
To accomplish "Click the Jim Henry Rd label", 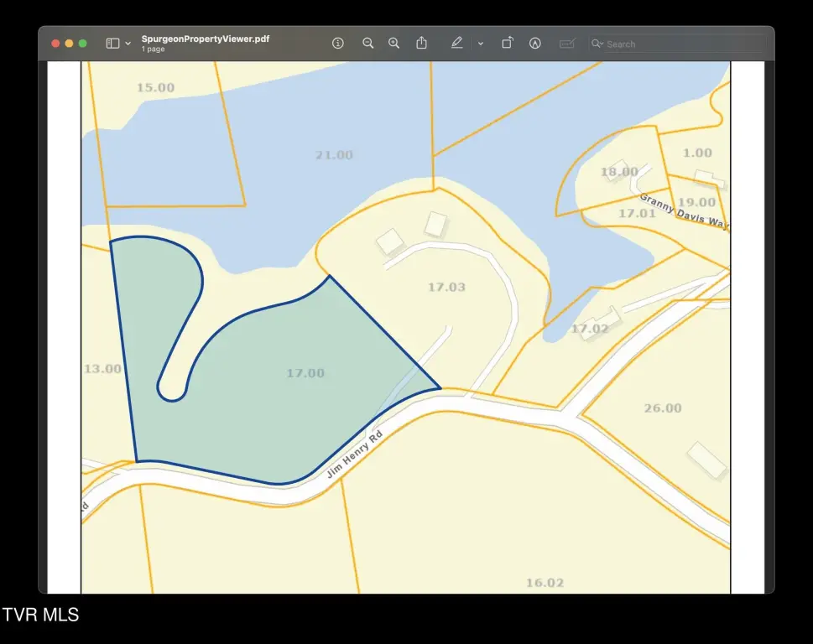I will (354, 454).
